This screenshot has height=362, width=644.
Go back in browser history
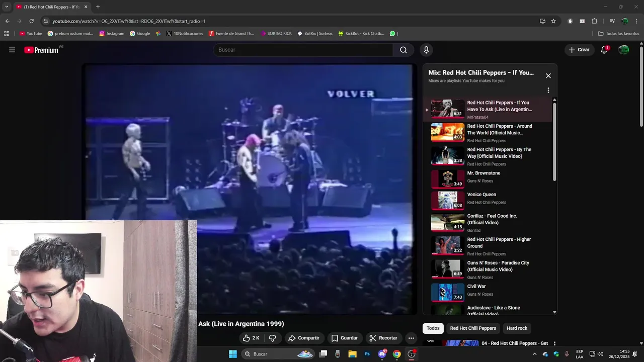pos(7,21)
